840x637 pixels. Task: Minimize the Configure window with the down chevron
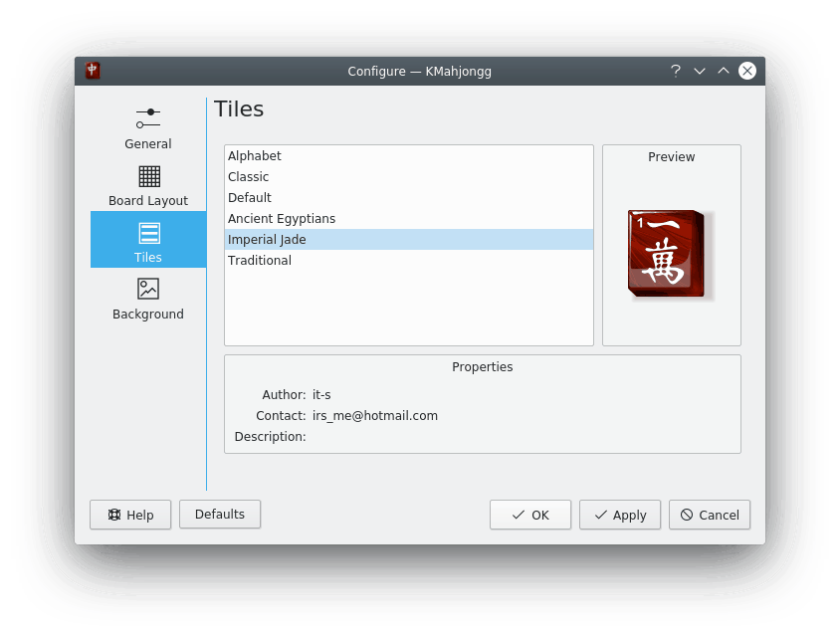[x=700, y=71]
